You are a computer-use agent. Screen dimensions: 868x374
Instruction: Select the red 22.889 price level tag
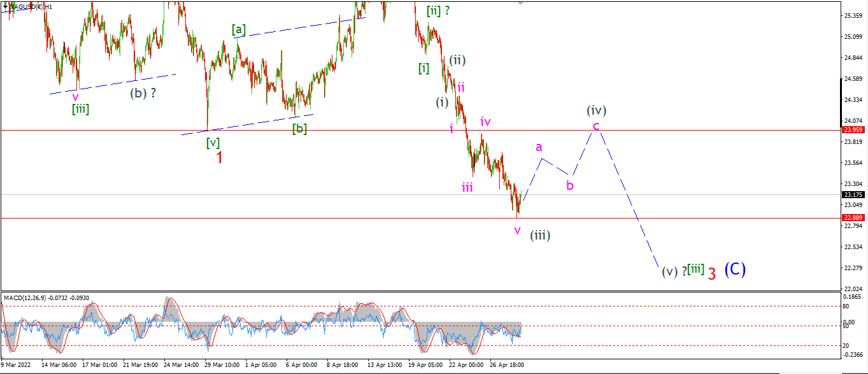(854, 218)
